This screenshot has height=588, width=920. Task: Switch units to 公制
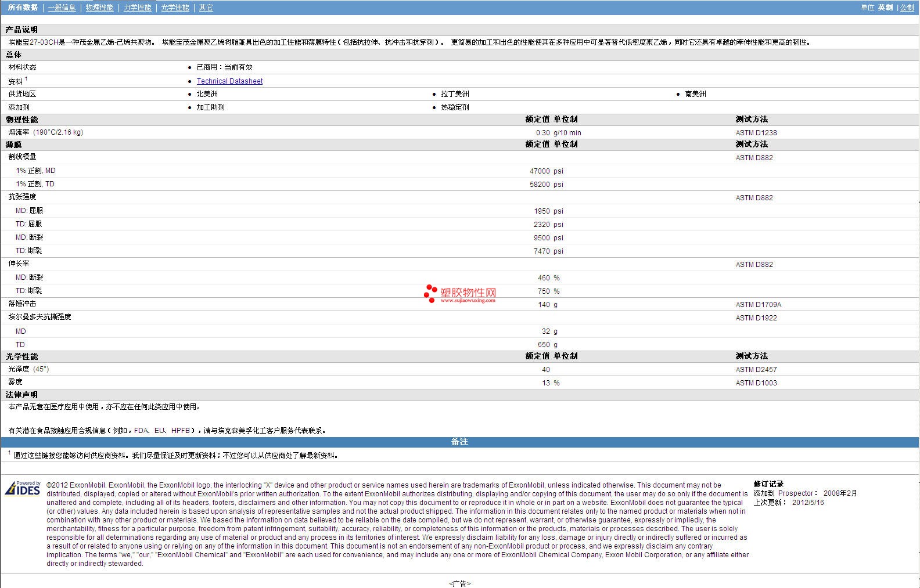(x=907, y=8)
